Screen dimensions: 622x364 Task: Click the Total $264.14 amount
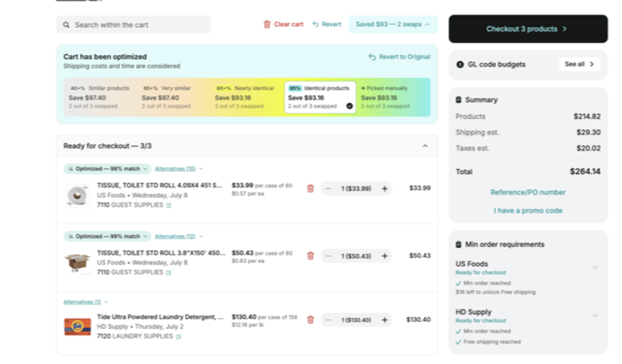(x=585, y=171)
